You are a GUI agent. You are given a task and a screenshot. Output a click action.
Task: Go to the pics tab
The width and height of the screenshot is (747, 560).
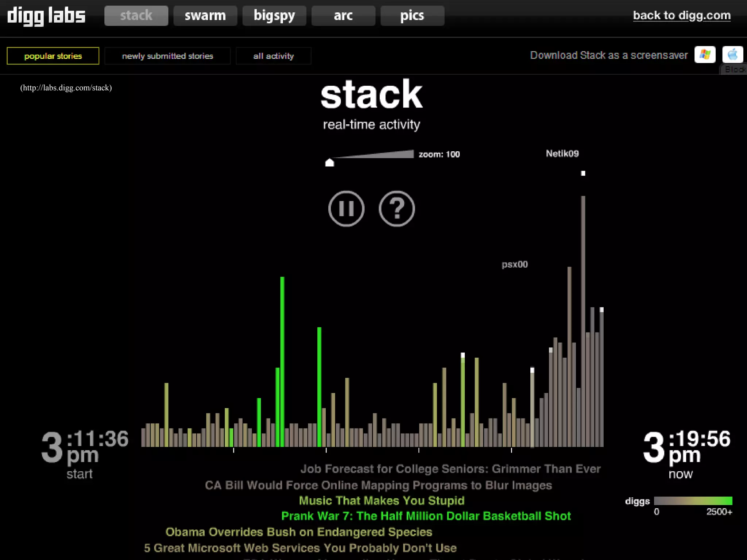coord(412,16)
